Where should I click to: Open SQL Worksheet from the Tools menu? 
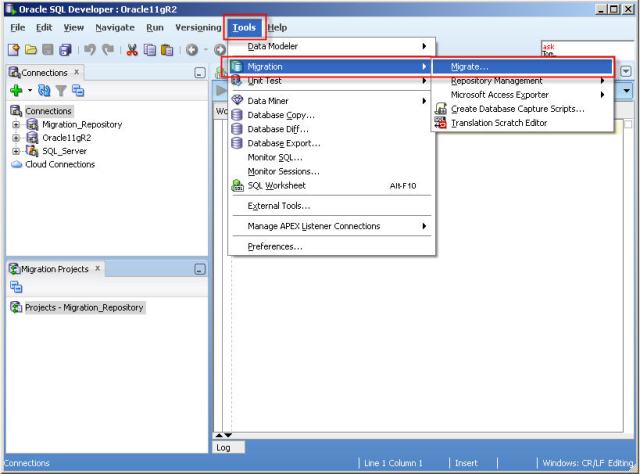pyautogui.click(x=331, y=186)
